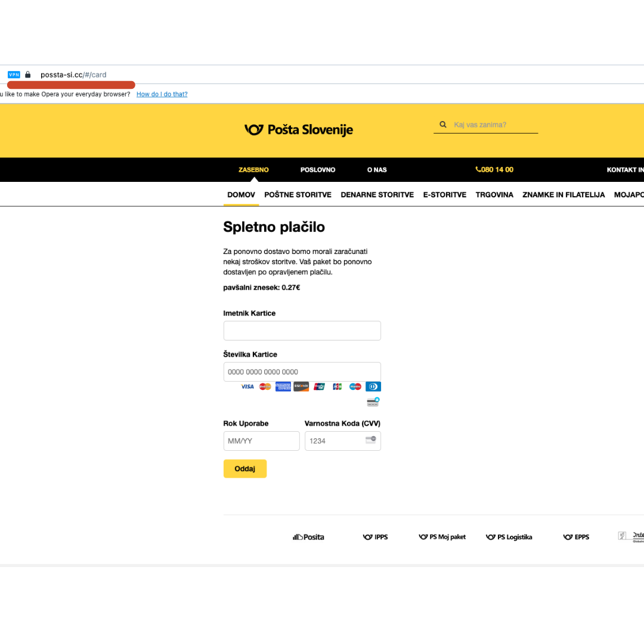Click the Mastercard logo
Image resolution: width=644 pixels, height=644 pixels.
[265, 386]
